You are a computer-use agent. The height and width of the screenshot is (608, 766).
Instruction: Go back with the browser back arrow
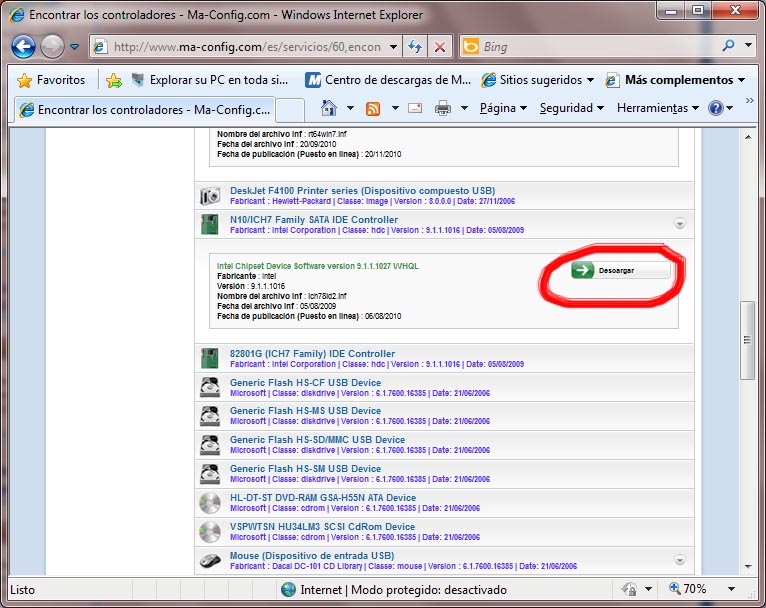point(23,47)
